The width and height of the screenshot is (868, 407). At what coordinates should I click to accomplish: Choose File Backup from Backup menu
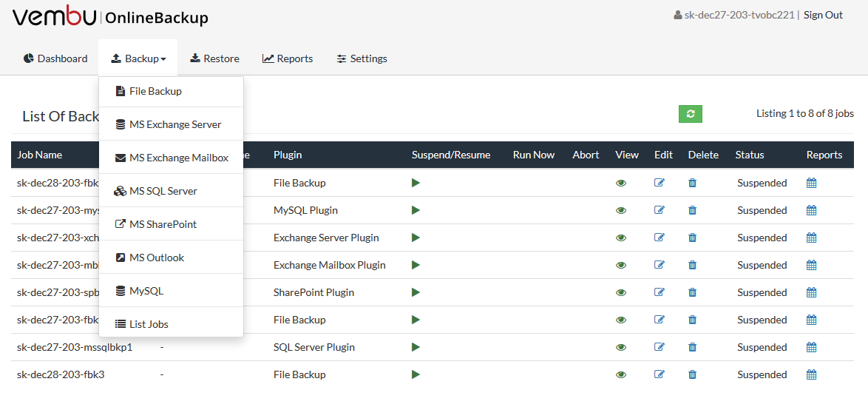pyautogui.click(x=171, y=91)
